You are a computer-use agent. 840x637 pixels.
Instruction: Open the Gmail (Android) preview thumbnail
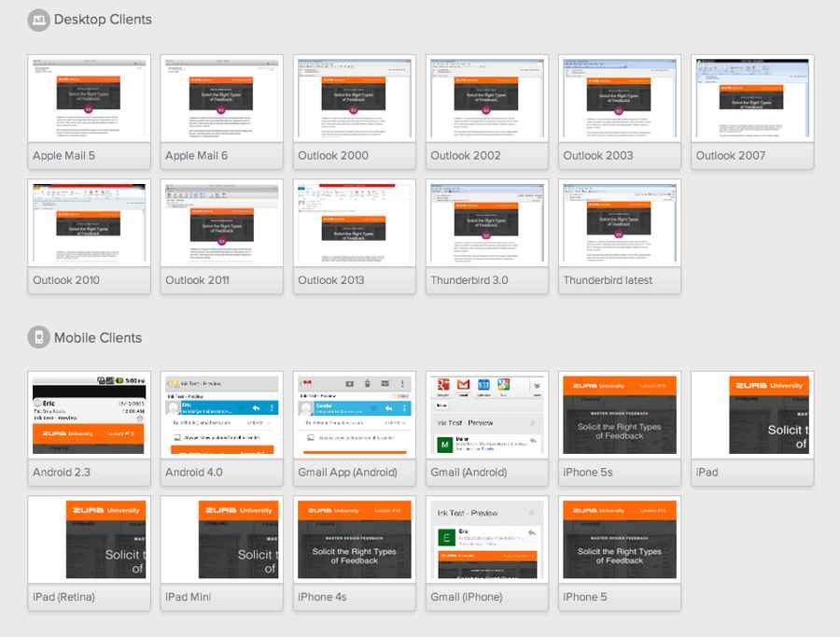(487, 415)
